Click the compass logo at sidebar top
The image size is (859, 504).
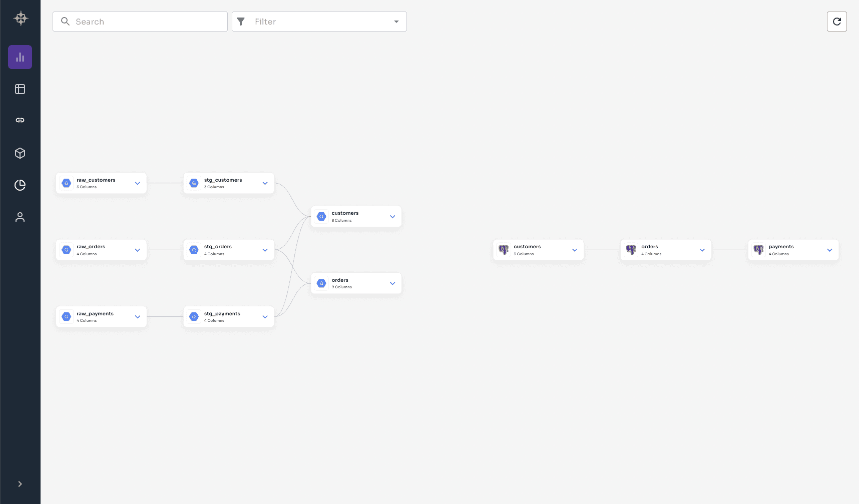click(21, 18)
